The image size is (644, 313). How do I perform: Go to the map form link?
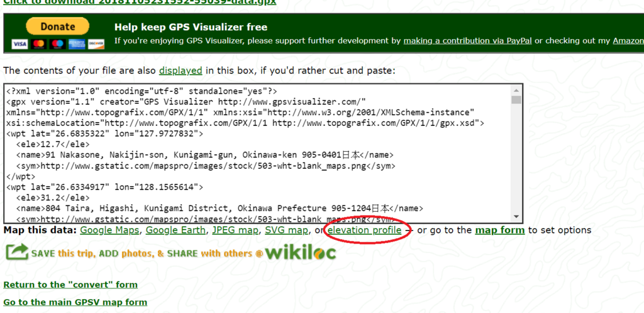click(x=499, y=230)
